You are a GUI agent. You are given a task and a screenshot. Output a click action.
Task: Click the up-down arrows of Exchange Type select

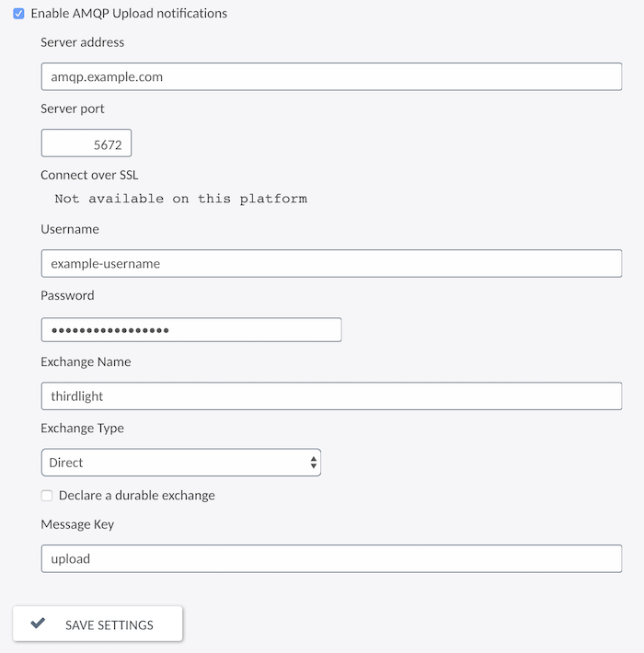[x=313, y=463]
